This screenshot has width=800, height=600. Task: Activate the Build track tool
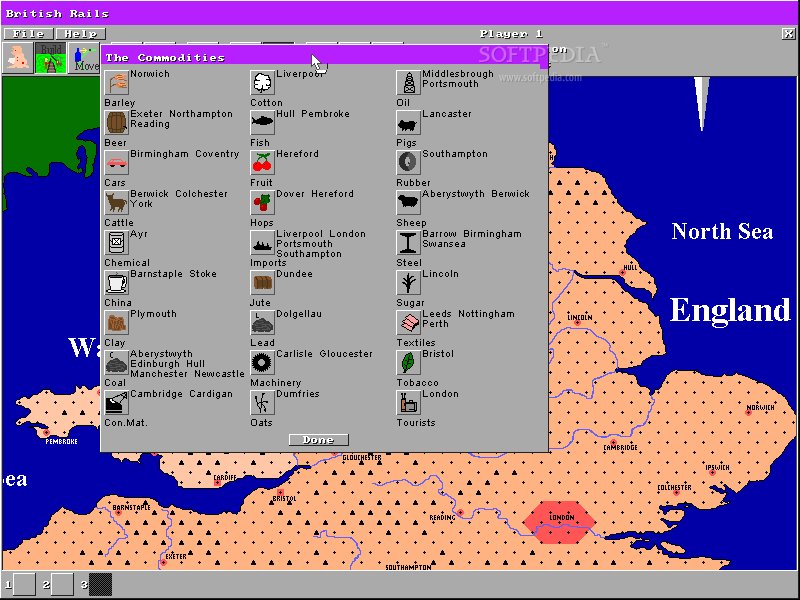(51, 58)
